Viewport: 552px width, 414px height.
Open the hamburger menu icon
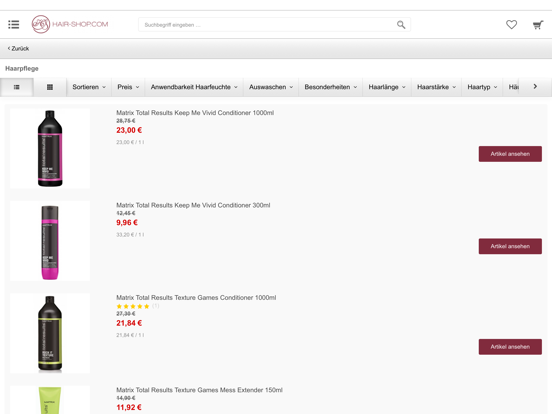14,25
